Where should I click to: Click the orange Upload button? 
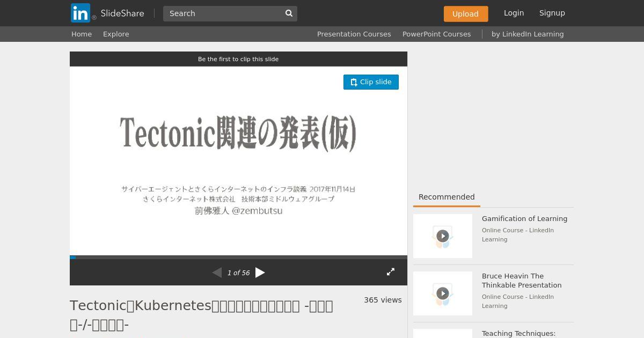466,14
